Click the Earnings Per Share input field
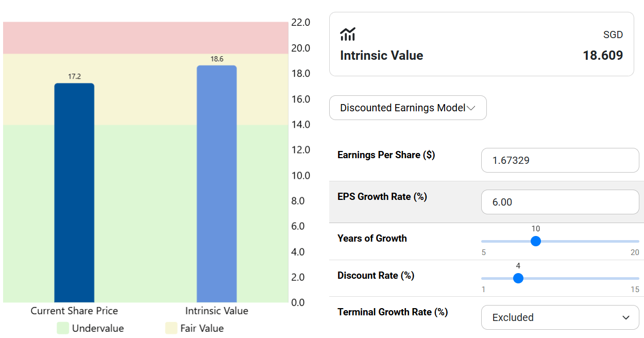644x338 pixels. tap(560, 160)
